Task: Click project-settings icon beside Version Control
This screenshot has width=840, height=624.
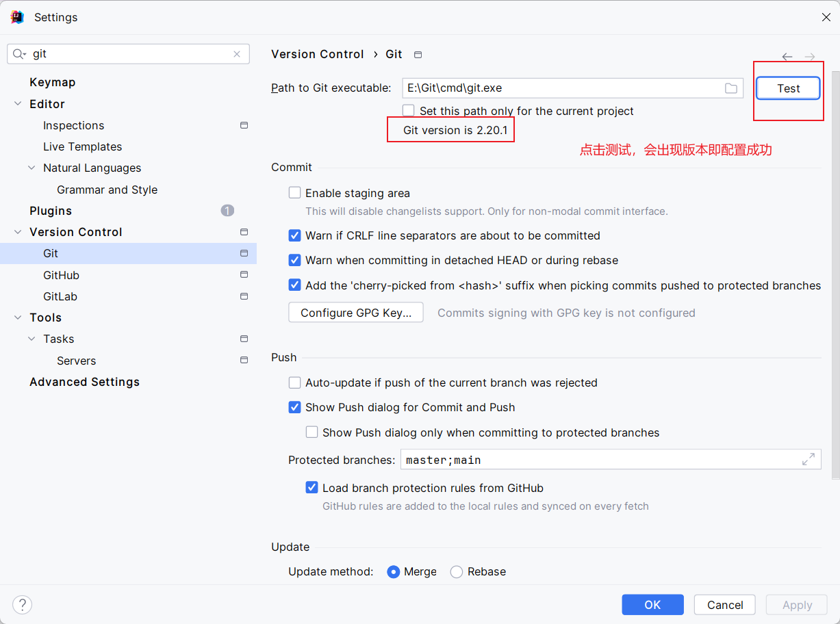Action: click(244, 232)
